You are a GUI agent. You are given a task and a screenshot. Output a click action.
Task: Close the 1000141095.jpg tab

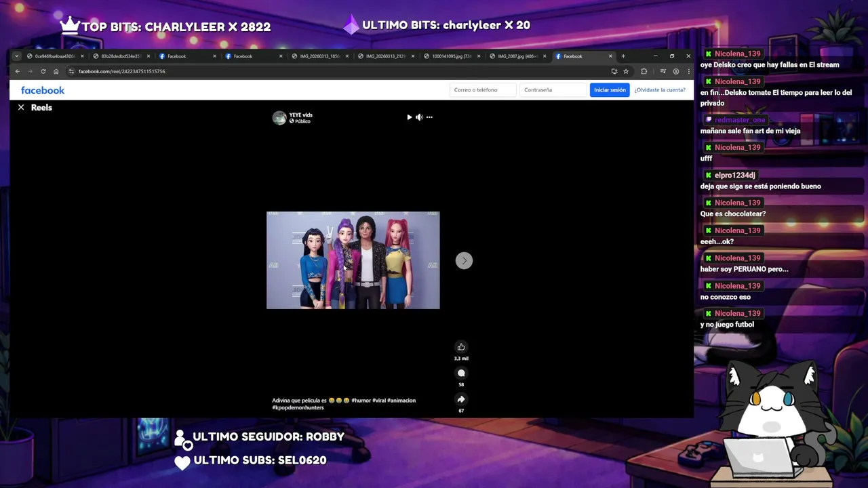click(x=479, y=56)
